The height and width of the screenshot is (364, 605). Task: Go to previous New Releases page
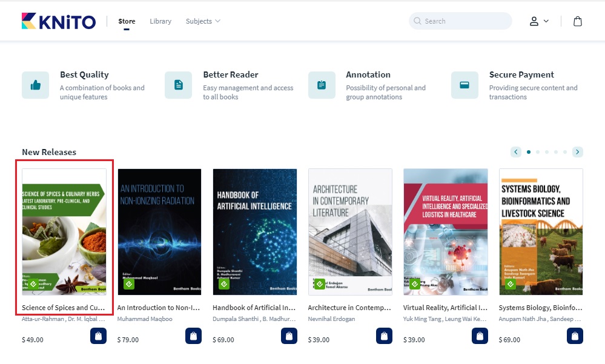point(516,152)
